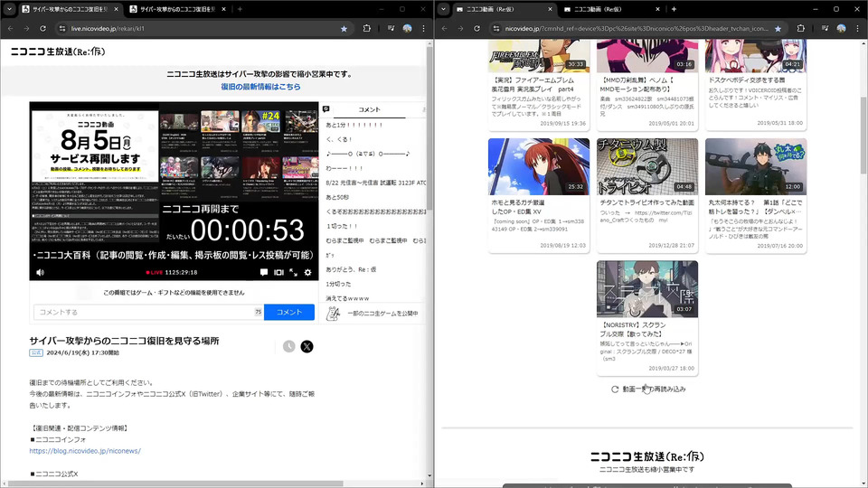Maximize the right browser window
This screenshot has height=488, width=868.
click(x=835, y=9)
